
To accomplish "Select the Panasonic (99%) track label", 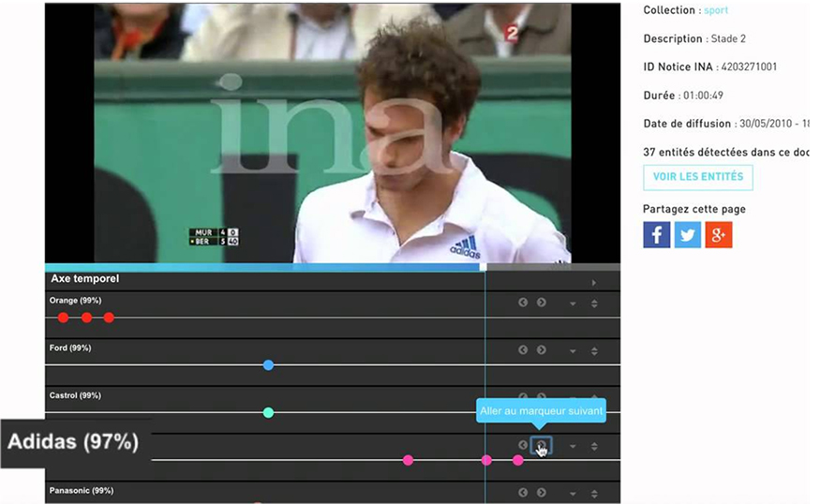I will [81, 491].
